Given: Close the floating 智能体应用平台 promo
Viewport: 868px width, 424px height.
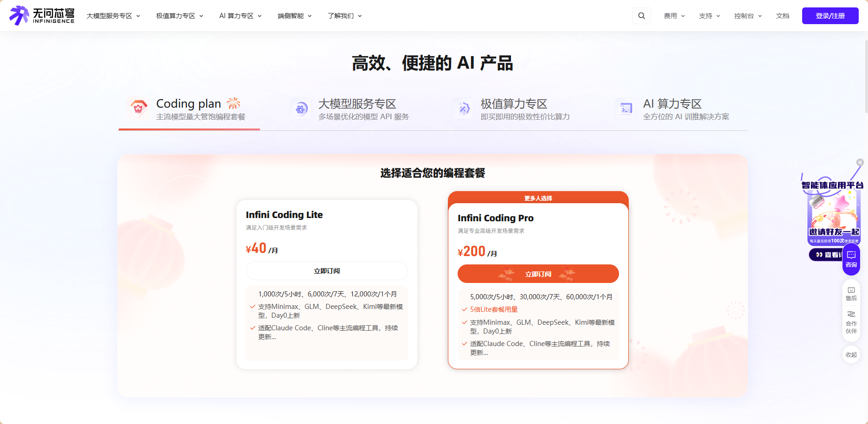Looking at the screenshot, I should click(860, 162).
